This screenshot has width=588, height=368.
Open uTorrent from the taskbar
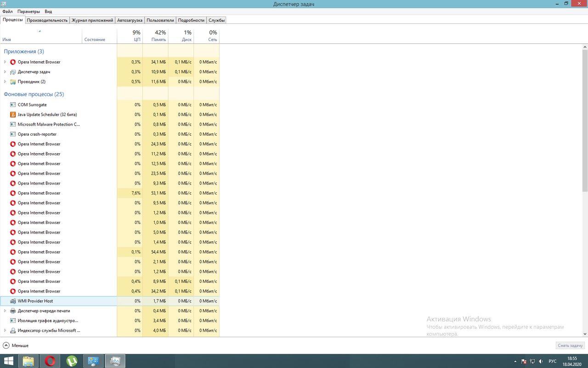(72, 361)
